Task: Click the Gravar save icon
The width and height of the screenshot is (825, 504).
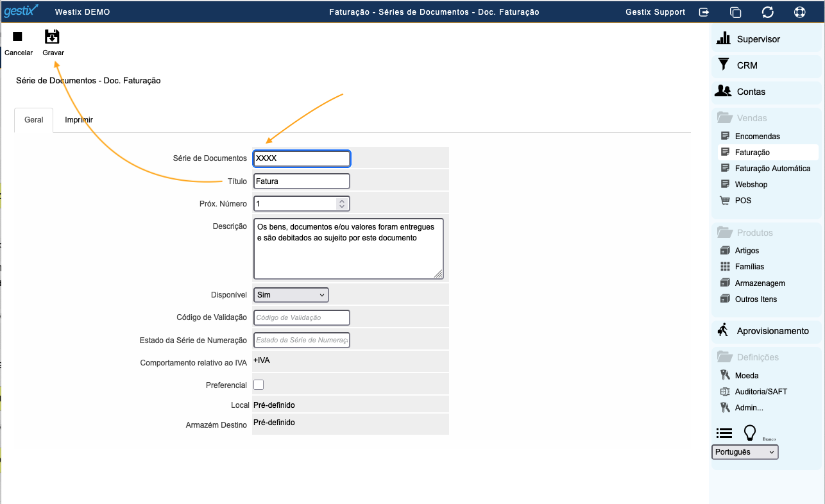Action: pyautogui.click(x=52, y=37)
